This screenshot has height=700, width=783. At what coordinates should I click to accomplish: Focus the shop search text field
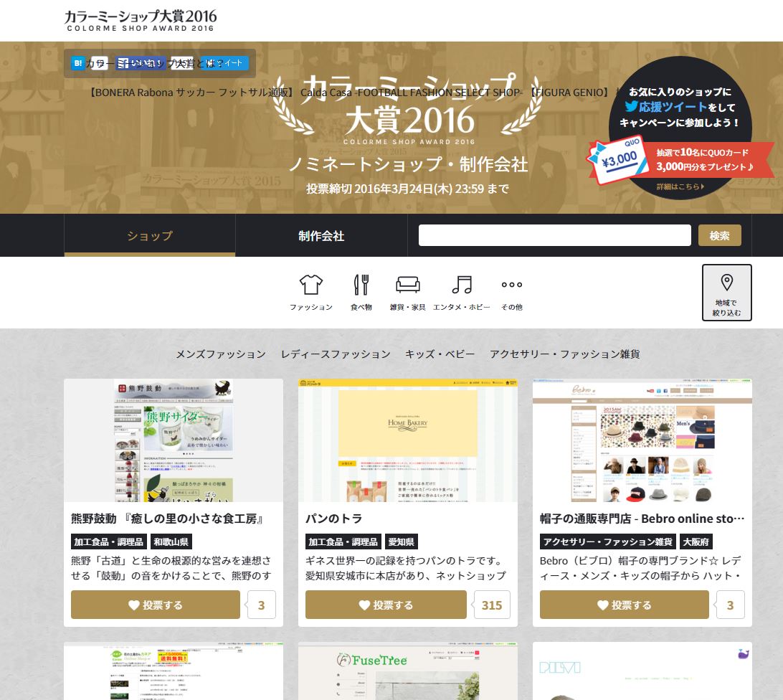pyautogui.click(x=555, y=235)
